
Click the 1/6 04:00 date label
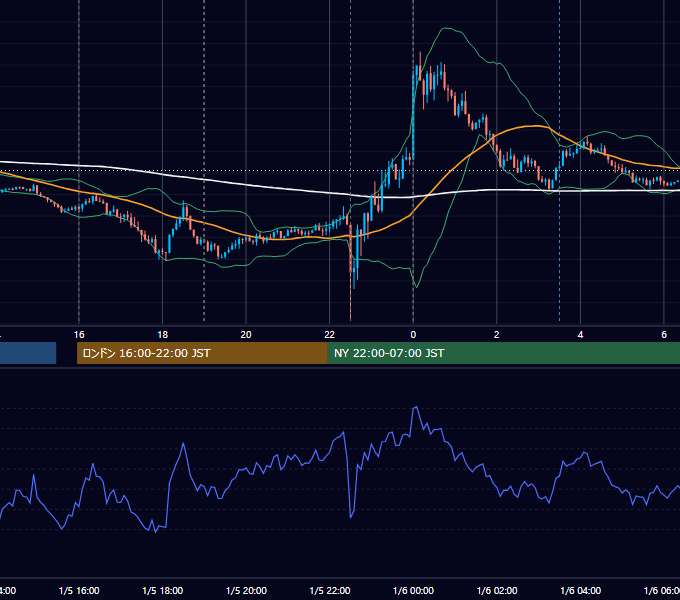581,590
